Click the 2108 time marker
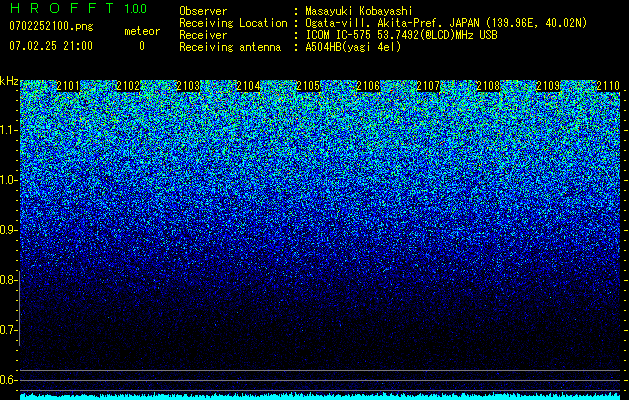Image resolution: width=629 pixels, height=400 pixels. (x=488, y=86)
